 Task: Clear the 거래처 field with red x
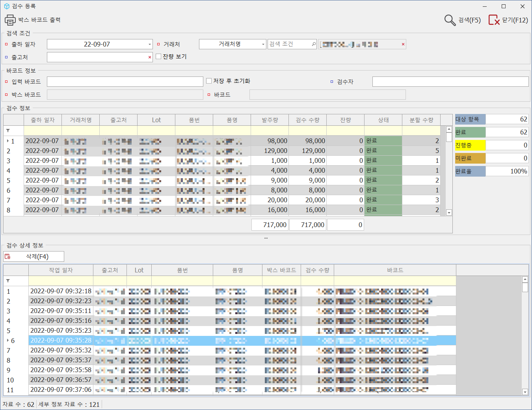click(x=403, y=44)
